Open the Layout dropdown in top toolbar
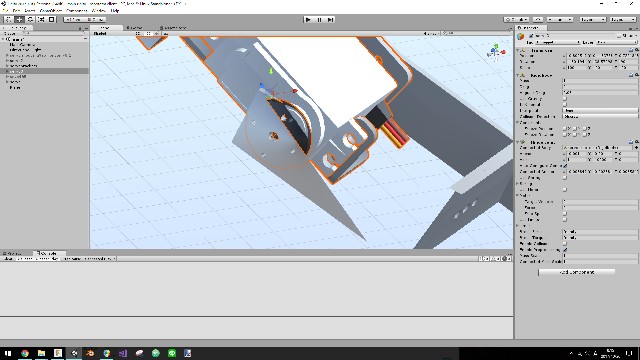This screenshot has height=360, width=640. [x=623, y=19]
